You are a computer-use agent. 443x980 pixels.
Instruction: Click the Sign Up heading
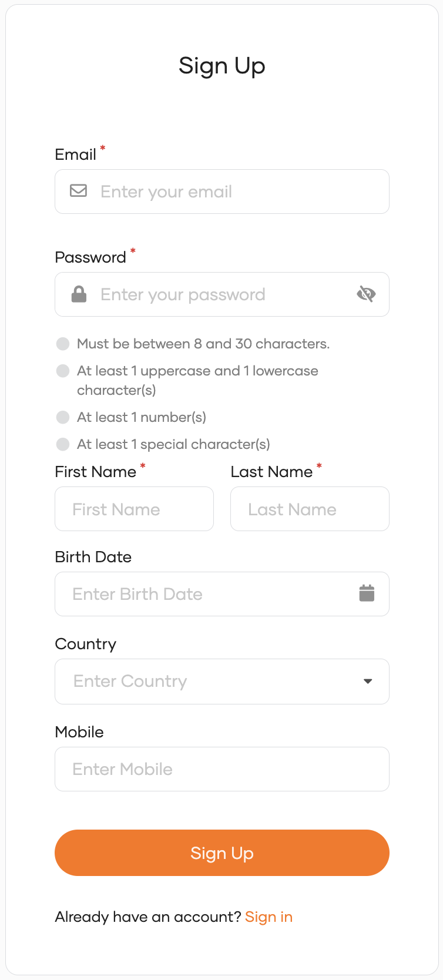(221, 66)
